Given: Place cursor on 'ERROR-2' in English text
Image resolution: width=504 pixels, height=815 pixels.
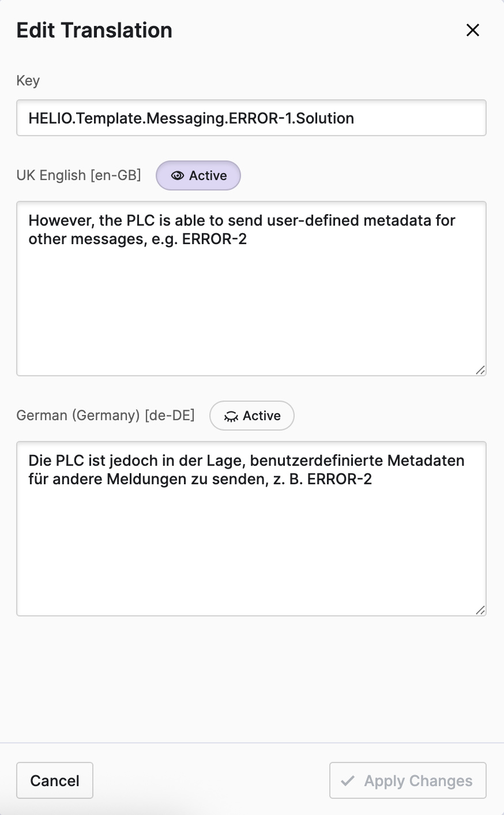Looking at the screenshot, I should coord(215,239).
